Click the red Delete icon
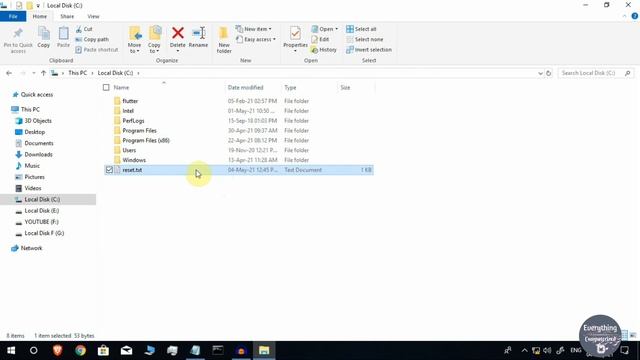 click(178, 33)
